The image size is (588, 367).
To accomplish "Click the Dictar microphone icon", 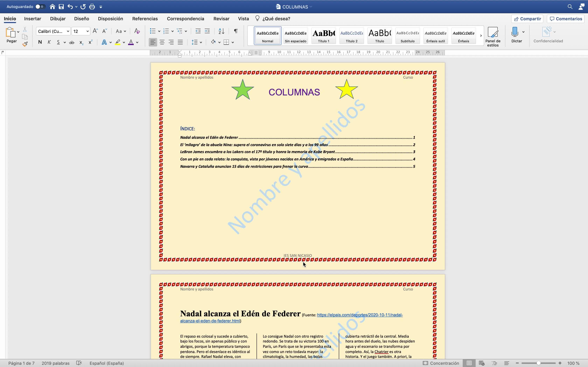I will [515, 32].
